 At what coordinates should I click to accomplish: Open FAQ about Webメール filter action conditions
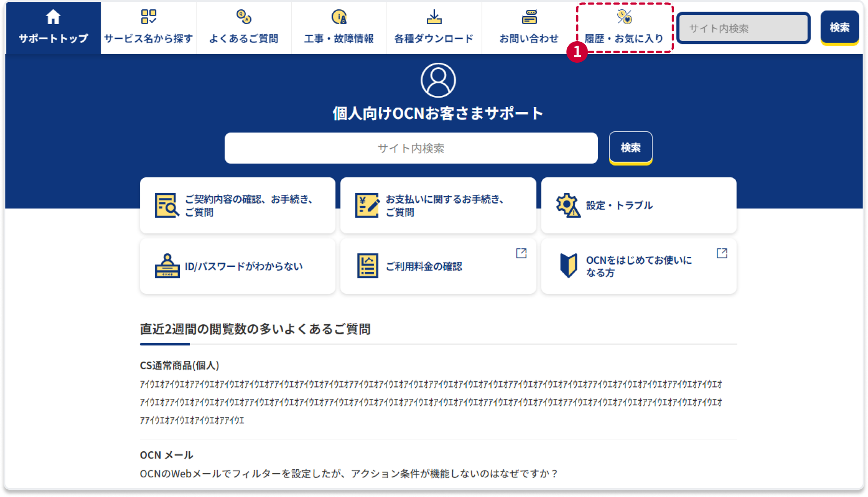click(349, 474)
